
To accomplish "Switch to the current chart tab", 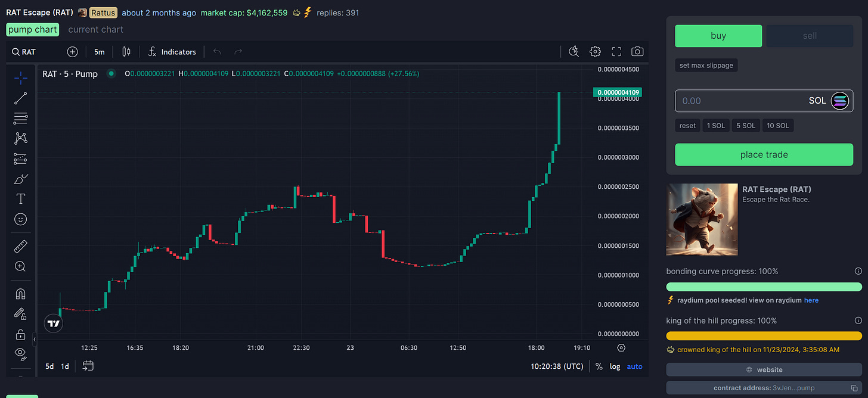I will (x=96, y=29).
